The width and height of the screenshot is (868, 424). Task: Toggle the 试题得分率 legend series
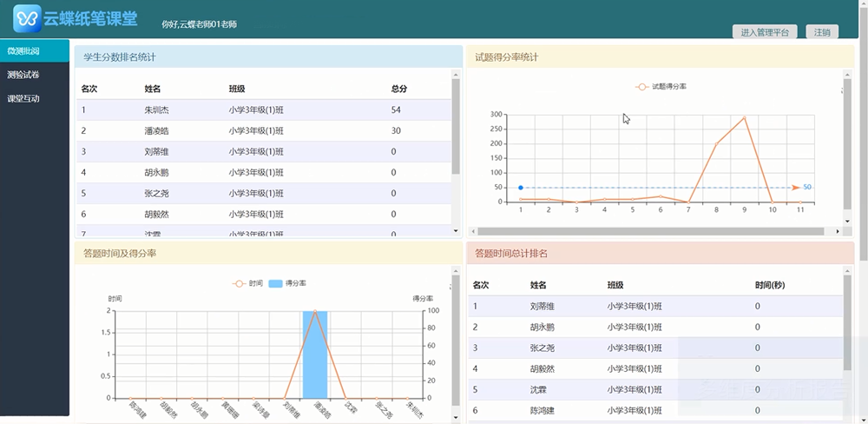[x=661, y=87]
